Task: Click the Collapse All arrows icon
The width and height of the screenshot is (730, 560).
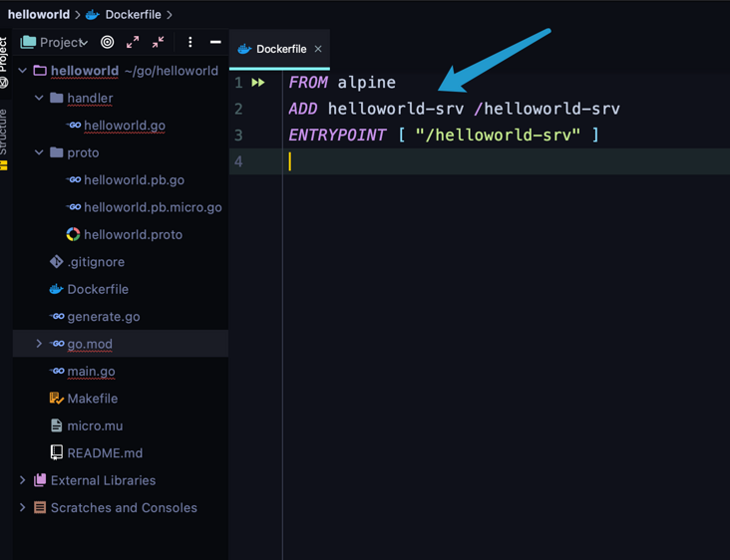Action: [159, 42]
